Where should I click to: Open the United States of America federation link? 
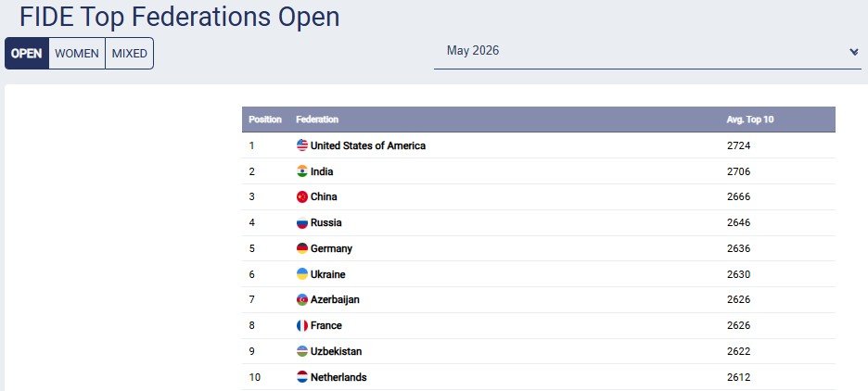tap(368, 145)
